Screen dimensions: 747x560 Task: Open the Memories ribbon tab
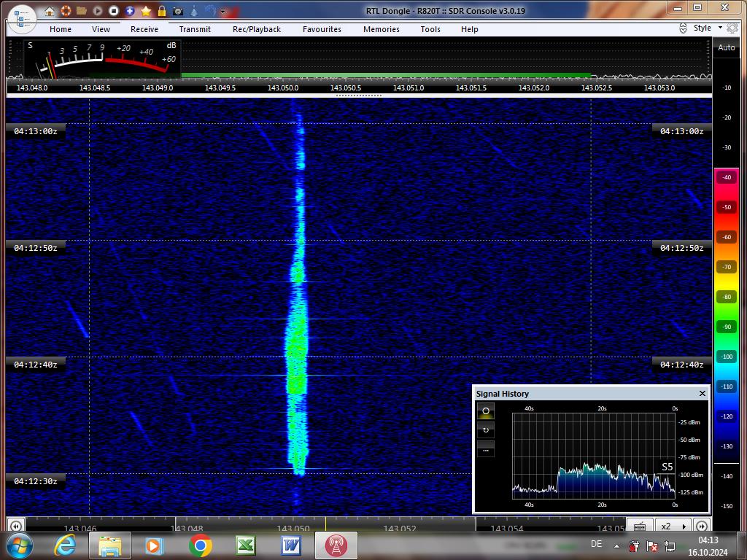click(382, 29)
